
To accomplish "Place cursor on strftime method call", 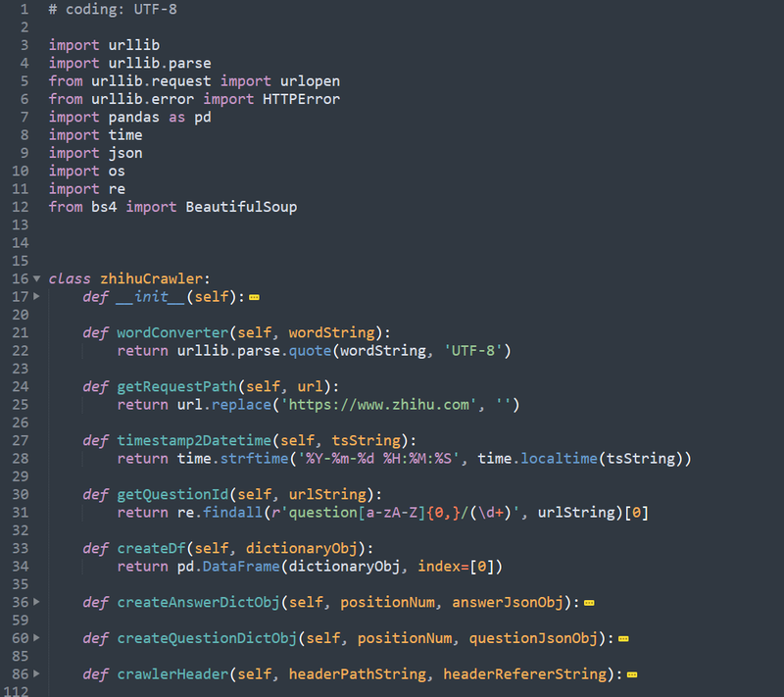I will [254, 459].
